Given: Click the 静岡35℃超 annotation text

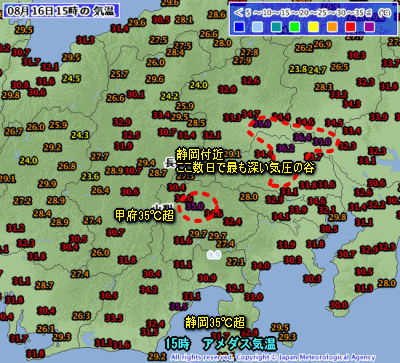Looking at the screenshot, I should pyautogui.click(x=215, y=322).
